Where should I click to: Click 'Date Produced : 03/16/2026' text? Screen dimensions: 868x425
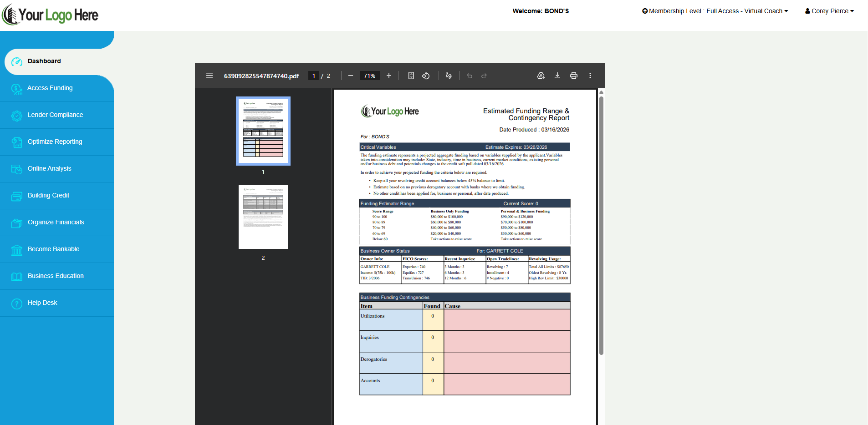coord(534,130)
